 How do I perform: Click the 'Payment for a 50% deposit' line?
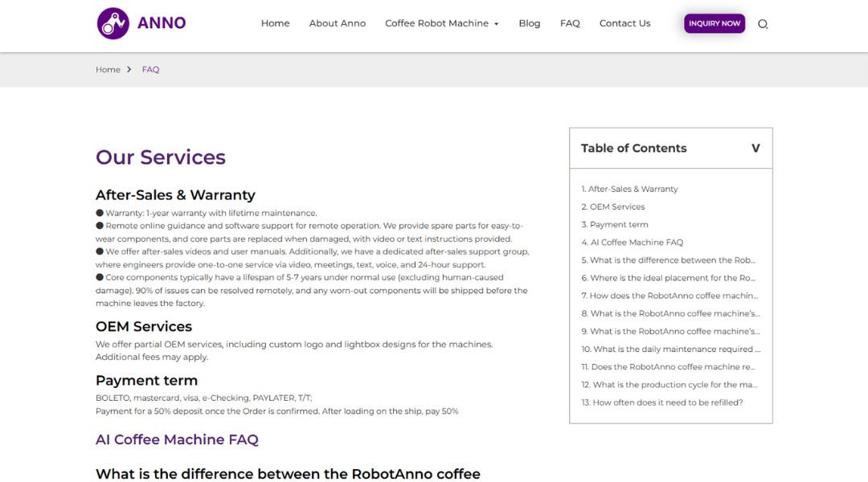[x=276, y=411]
